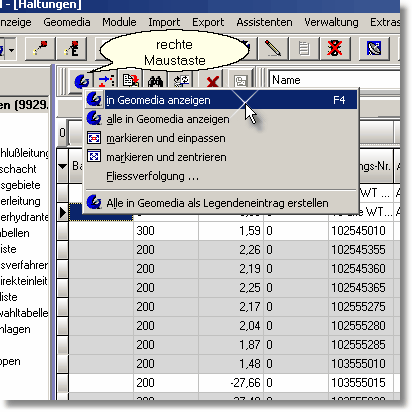This screenshot has width=412, height=412.
Task: Click the value 2,26
Action: [231, 250]
